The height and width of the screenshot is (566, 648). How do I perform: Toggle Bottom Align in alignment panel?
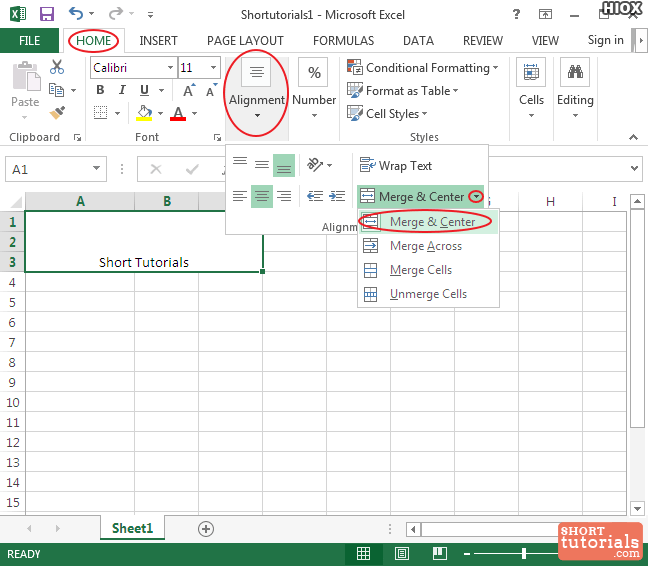point(284,165)
